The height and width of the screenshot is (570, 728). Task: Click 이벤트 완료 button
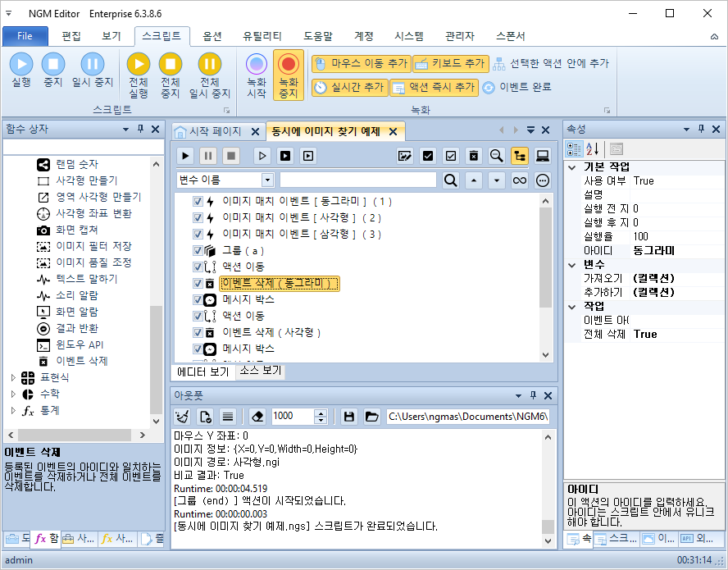pos(516,87)
